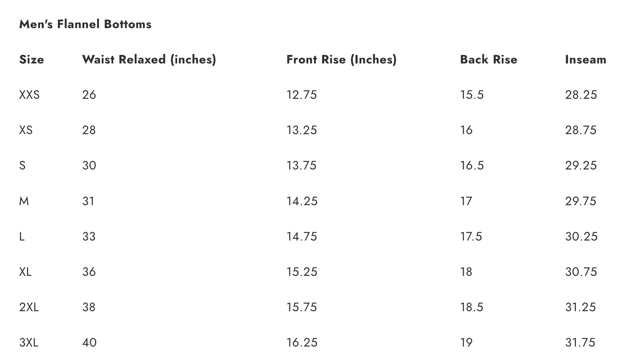Click the Men's Flannel Bottoms heading
The image size is (644, 364).
click(85, 24)
